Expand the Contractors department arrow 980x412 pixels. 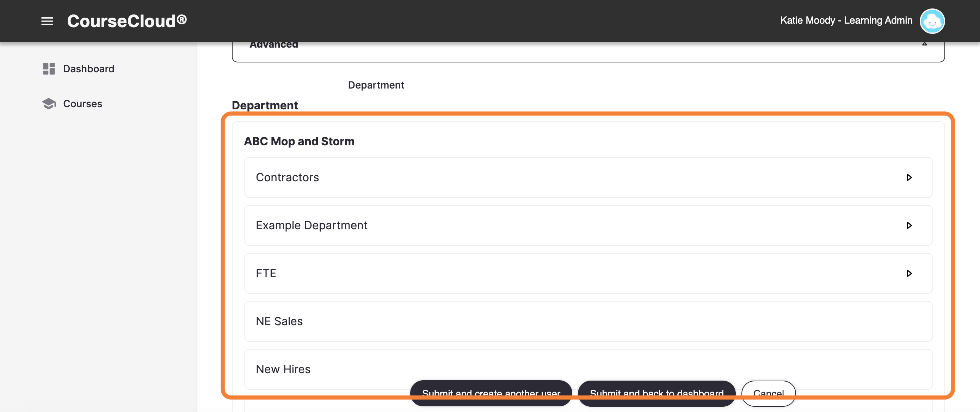coord(909,177)
